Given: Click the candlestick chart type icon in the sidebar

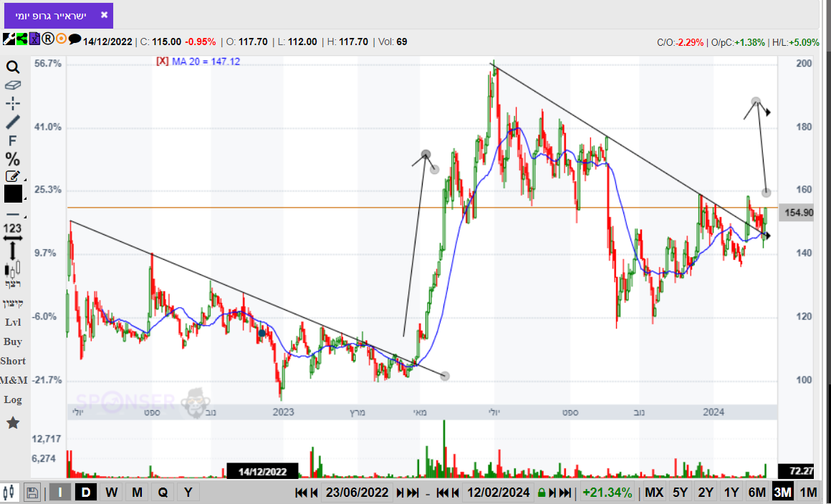Looking at the screenshot, I should click(x=13, y=269).
